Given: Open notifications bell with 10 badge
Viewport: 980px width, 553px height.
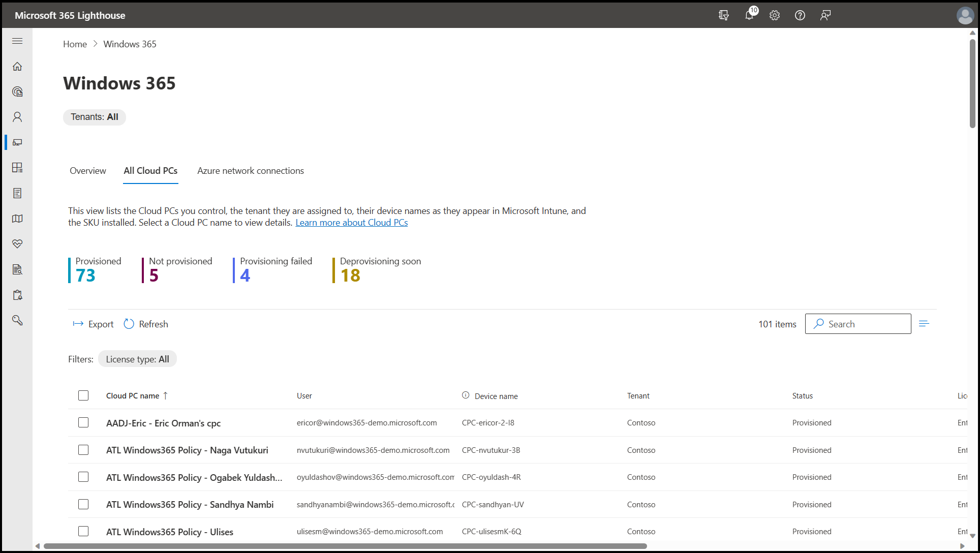Looking at the screenshot, I should pos(750,15).
